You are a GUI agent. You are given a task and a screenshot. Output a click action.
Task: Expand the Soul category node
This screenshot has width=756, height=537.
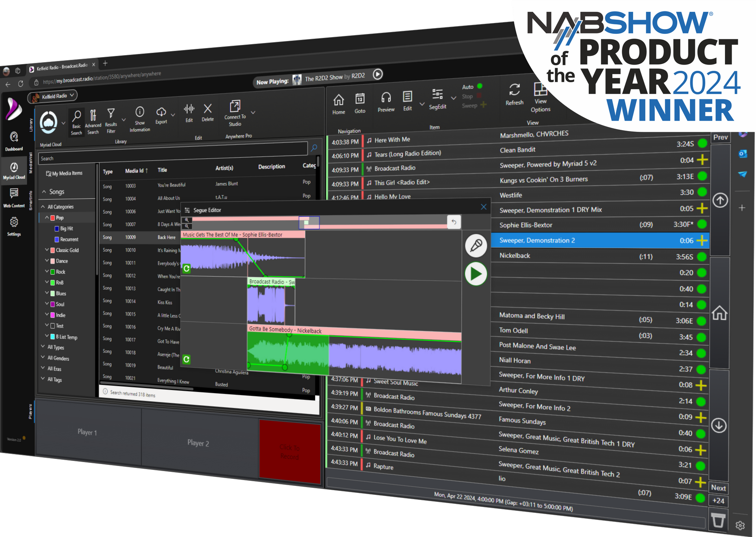tap(47, 303)
